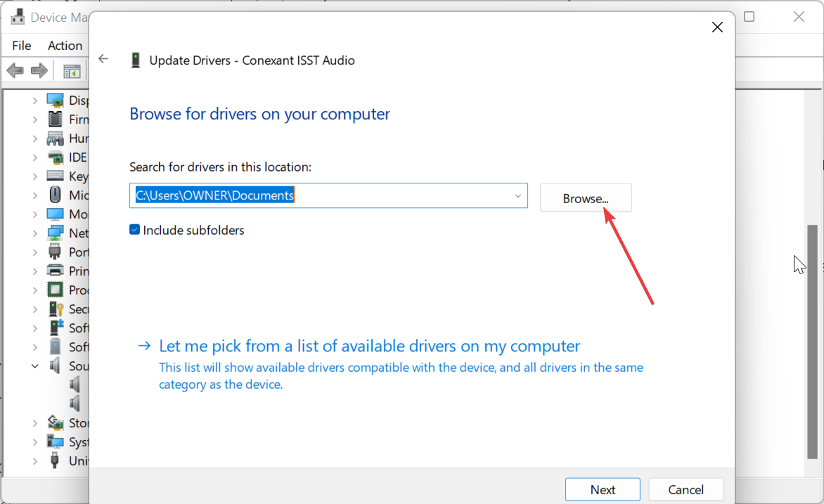Select the Keyboards icon

tap(55, 176)
